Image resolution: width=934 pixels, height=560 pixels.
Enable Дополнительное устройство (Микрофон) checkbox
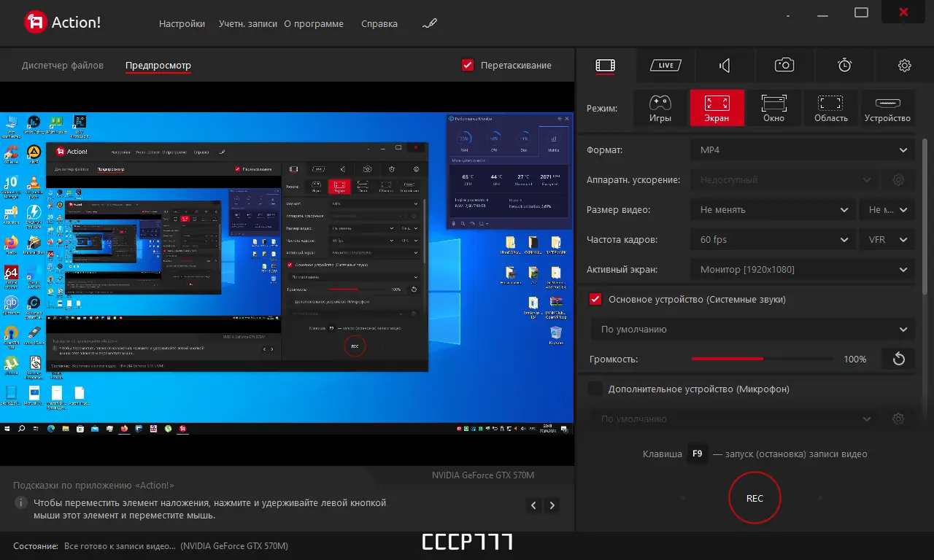595,389
